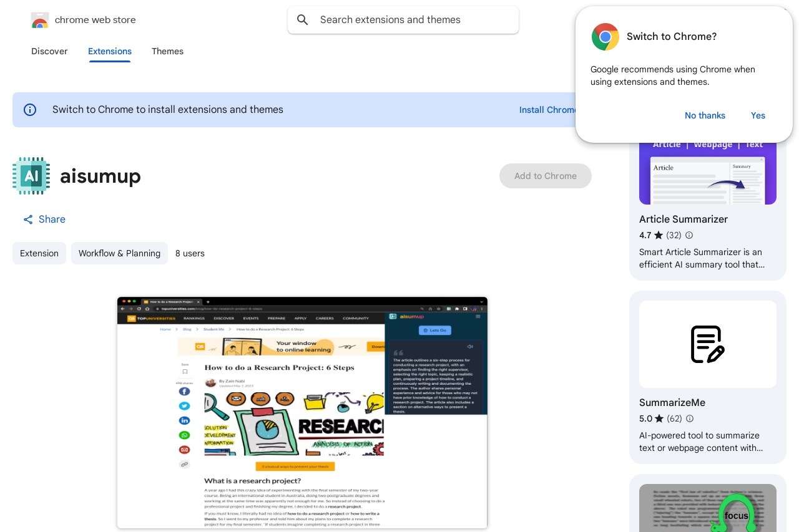Open Article Summarizer title link

point(684,220)
